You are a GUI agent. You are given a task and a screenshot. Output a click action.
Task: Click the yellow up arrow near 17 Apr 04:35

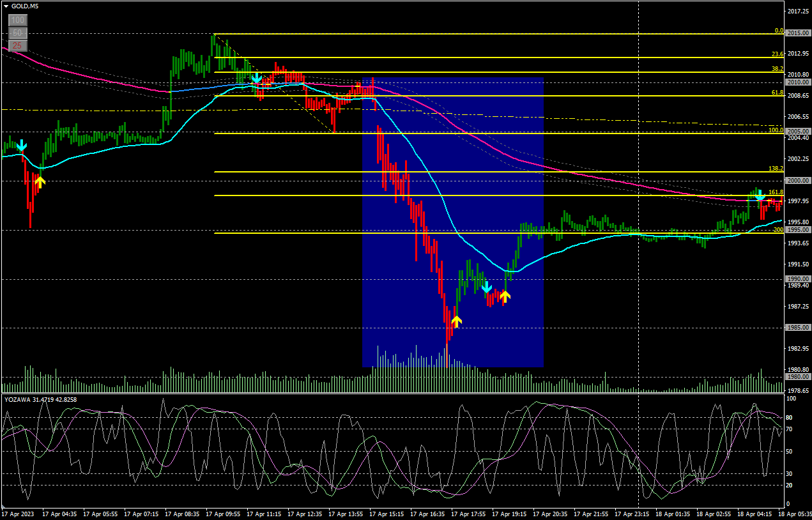point(40,182)
